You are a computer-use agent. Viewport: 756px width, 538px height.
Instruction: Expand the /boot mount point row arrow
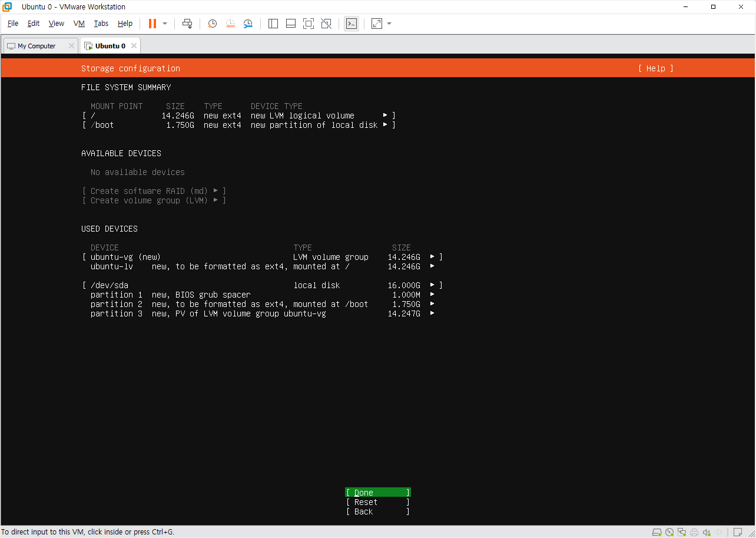tap(385, 125)
